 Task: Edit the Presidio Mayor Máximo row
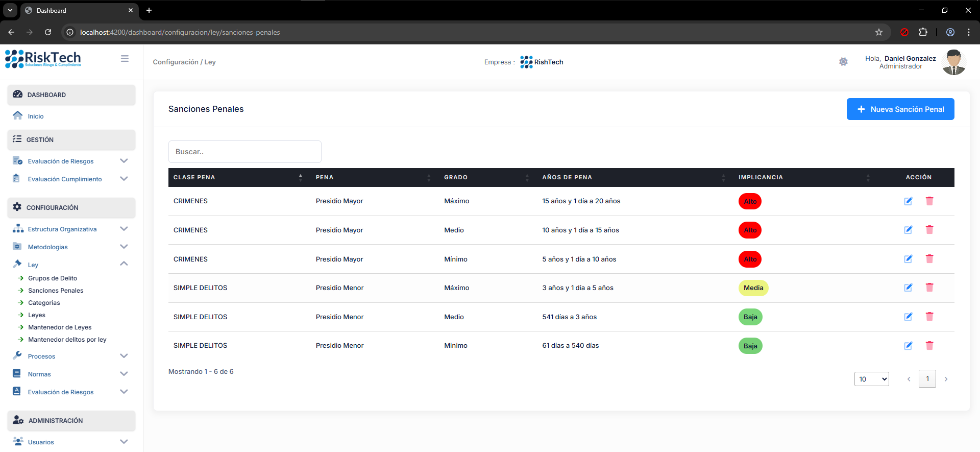pyautogui.click(x=908, y=201)
